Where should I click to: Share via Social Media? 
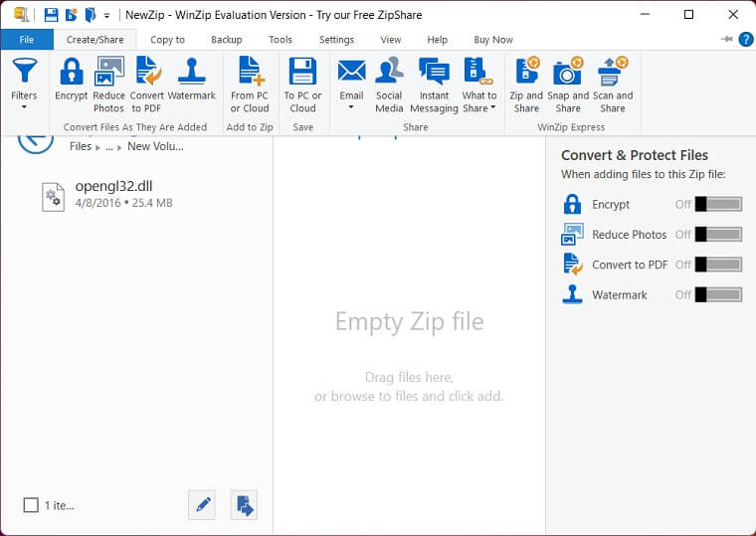(389, 86)
